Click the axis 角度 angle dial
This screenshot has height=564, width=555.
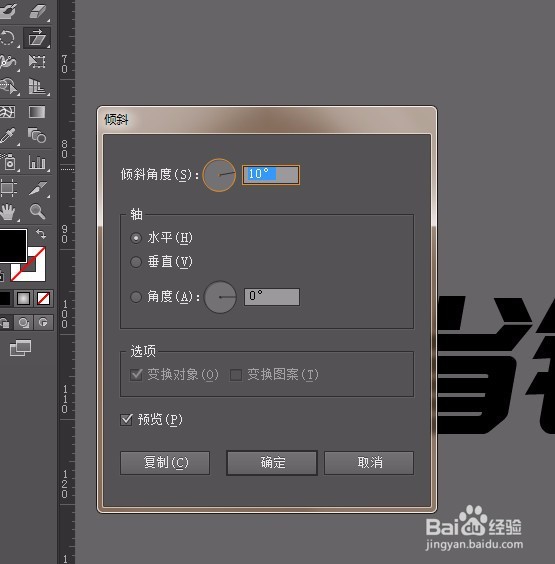click(x=220, y=297)
